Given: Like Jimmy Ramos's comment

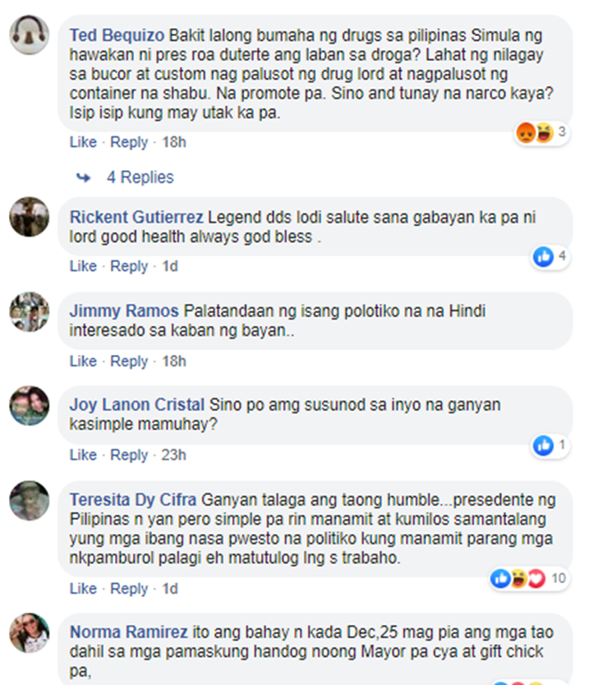Looking at the screenshot, I should tap(83, 361).
